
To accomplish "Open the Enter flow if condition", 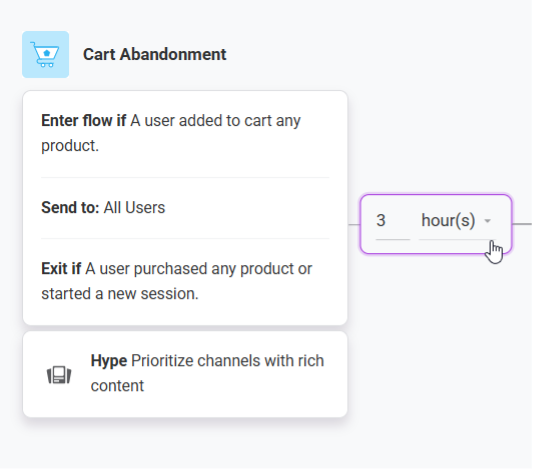I will [x=185, y=133].
